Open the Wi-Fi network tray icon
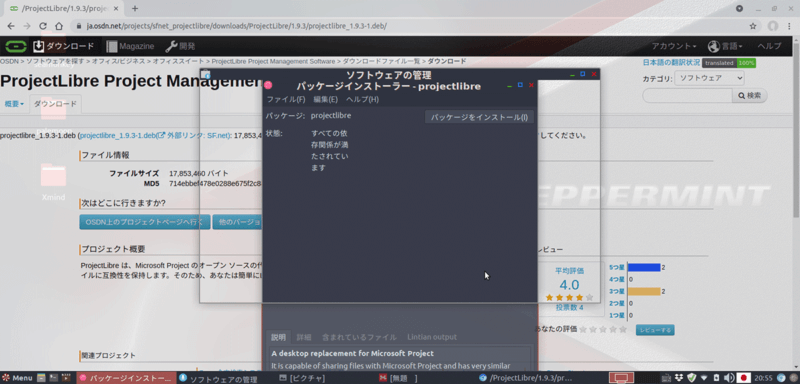 [x=704, y=378]
